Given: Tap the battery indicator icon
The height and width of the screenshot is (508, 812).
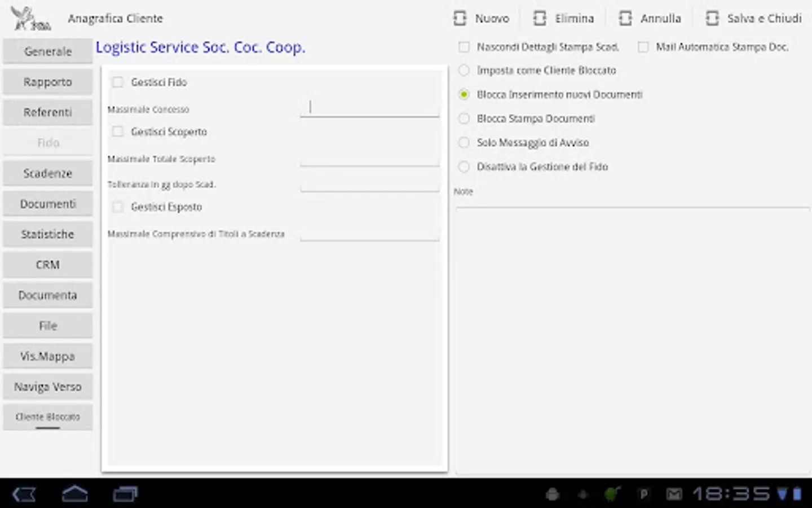Looking at the screenshot, I should click(x=797, y=494).
